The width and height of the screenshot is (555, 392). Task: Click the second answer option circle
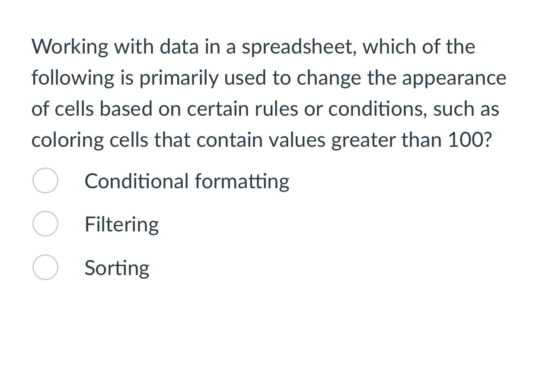pyautogui.click(x=45, y=224)
